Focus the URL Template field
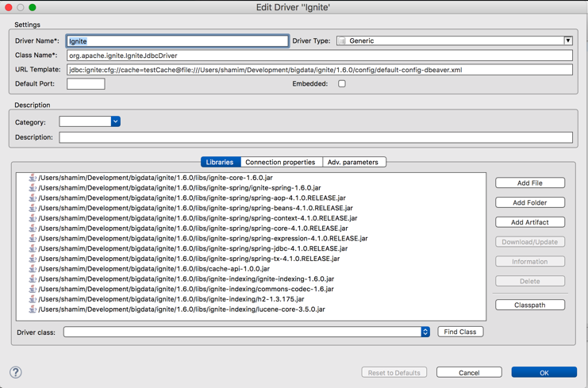This screenshot has height=388, width=588. coord(320,70)
